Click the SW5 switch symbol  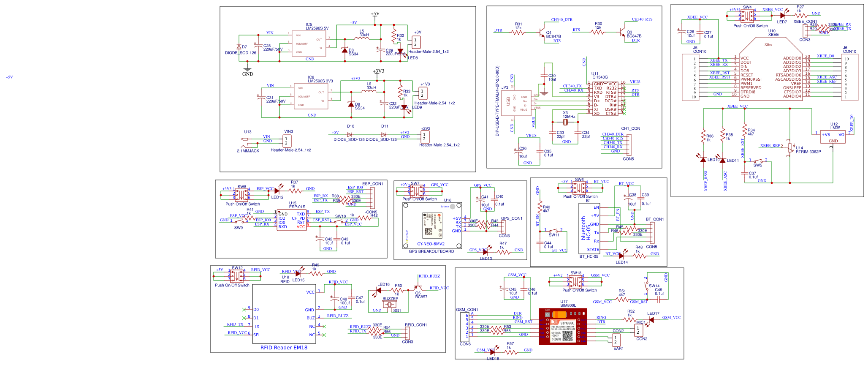point(758,161)
